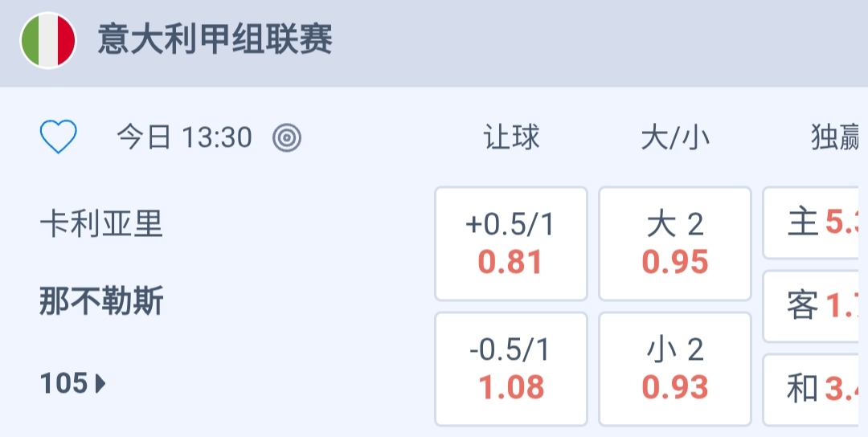Image resolution: width=868 pixels, height=437 pixels.
Task: Expand the 105 more markets count
Action: [x=64, y=384]
